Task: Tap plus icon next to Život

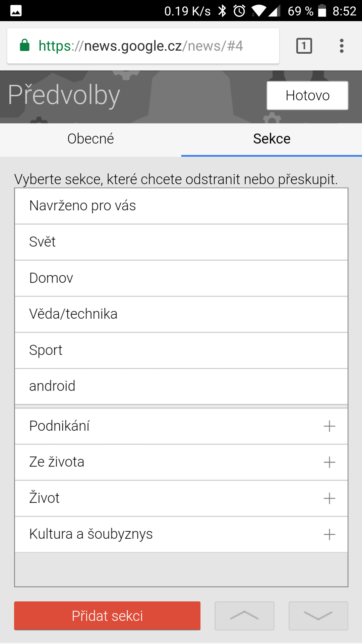Action: point(329,498)
